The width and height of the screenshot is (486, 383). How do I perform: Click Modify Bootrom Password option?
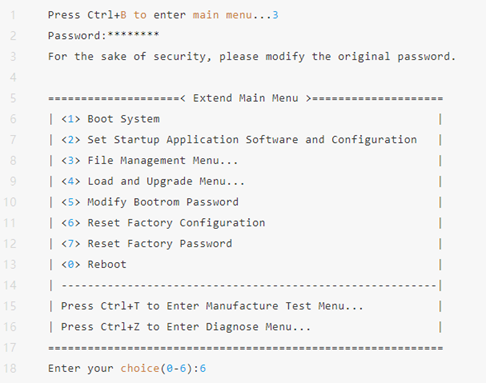[x=150, y=202]
